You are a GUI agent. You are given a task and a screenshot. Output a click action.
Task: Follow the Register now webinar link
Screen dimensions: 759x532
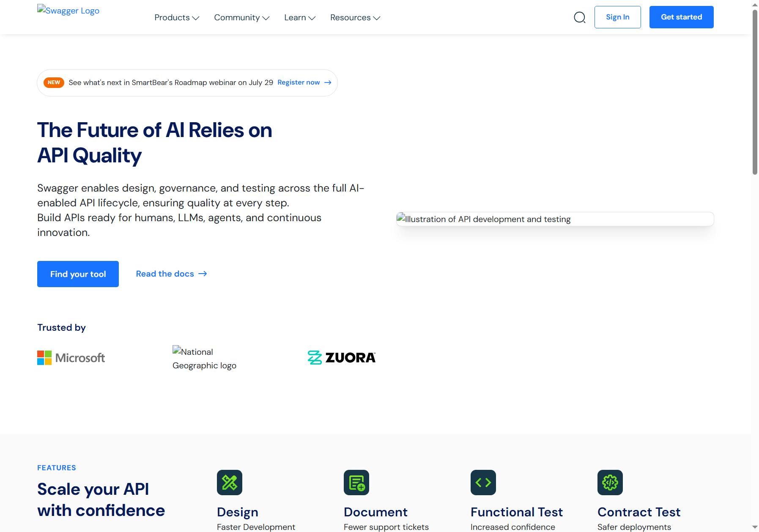304,82
